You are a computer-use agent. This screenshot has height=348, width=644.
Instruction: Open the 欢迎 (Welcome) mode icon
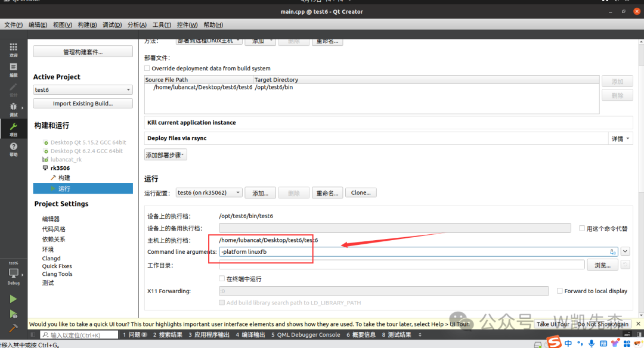coord(13,49)
